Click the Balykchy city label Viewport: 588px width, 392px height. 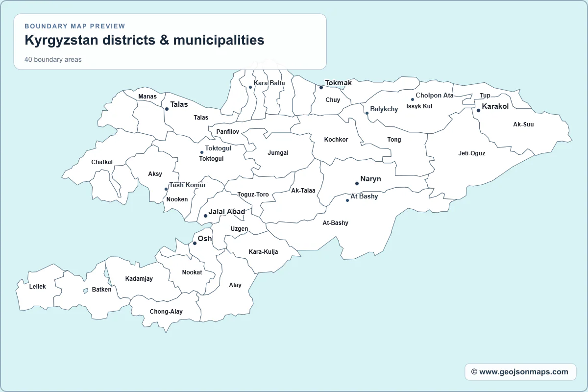[x=384, y=109]
